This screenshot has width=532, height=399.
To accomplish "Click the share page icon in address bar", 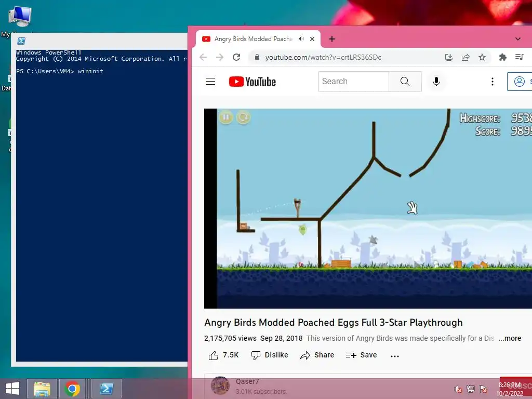I will pos(465,57).
